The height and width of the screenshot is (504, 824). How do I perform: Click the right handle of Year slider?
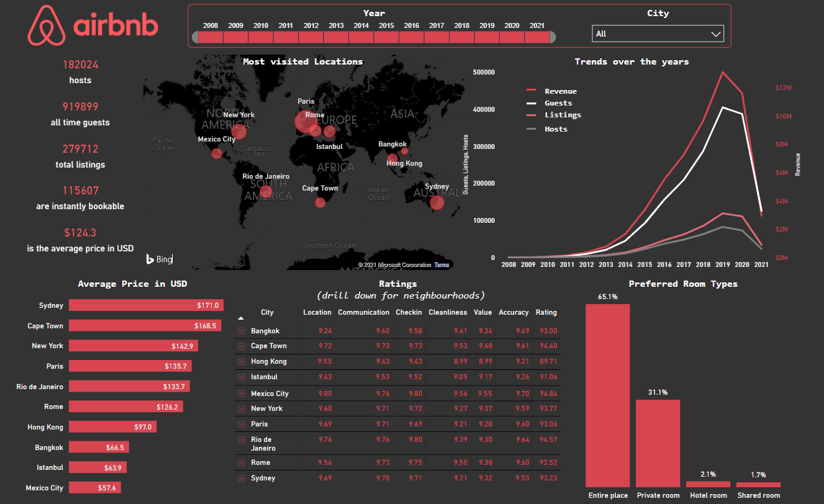[x=553, y=37]
